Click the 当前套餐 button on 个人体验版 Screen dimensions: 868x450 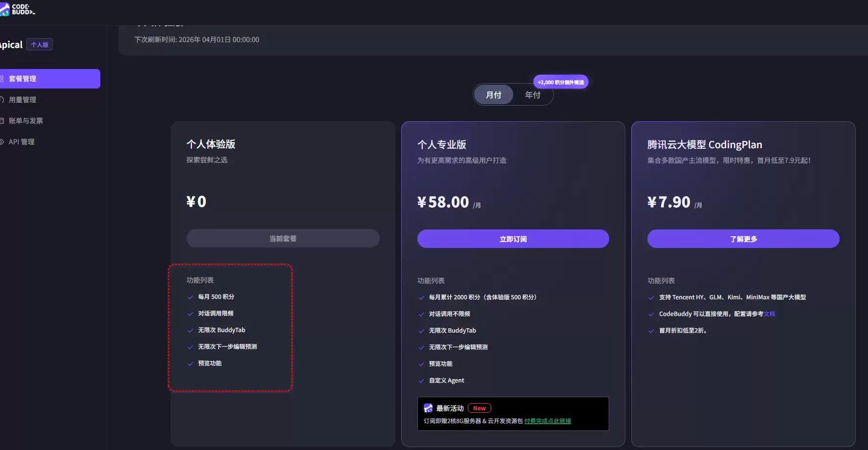click(x=282, y=238)
